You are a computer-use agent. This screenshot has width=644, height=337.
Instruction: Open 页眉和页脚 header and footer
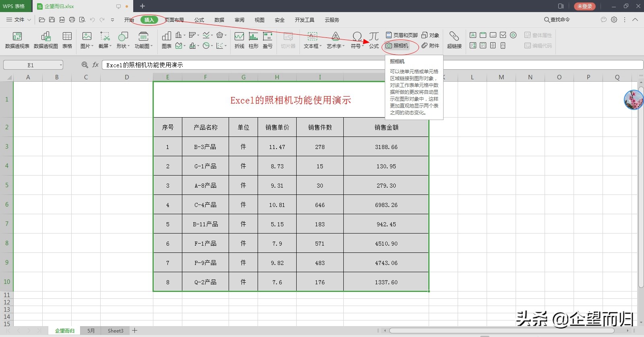[x=402, y=35]
